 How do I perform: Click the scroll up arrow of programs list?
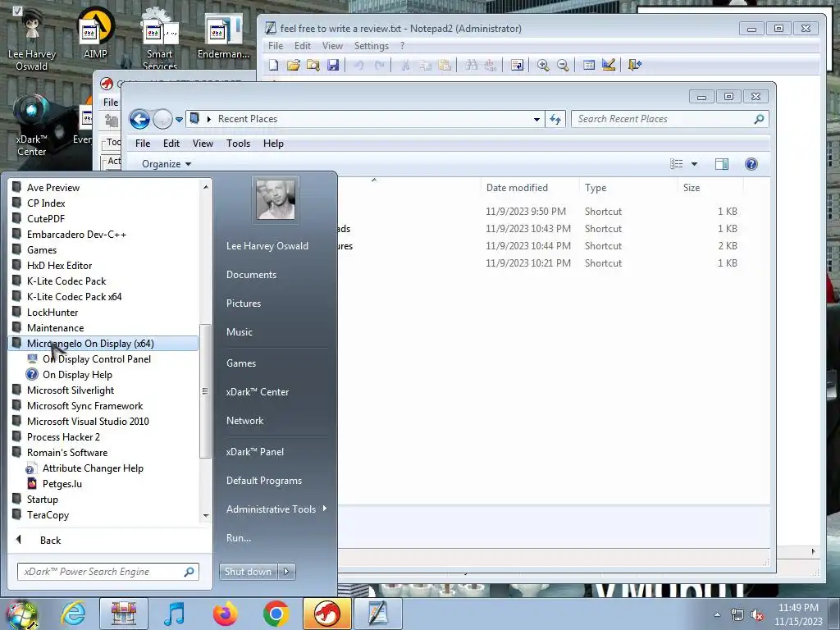(x=206, y=187)
